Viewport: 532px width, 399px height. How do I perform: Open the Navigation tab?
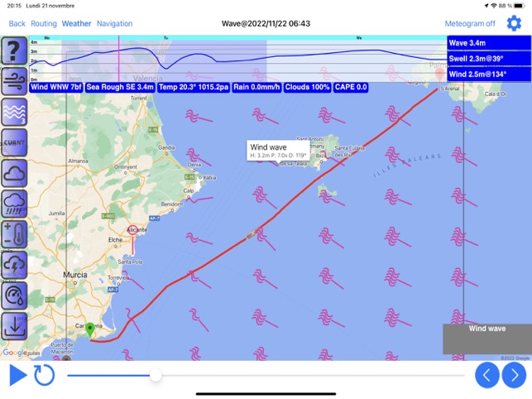coord(115,24)
